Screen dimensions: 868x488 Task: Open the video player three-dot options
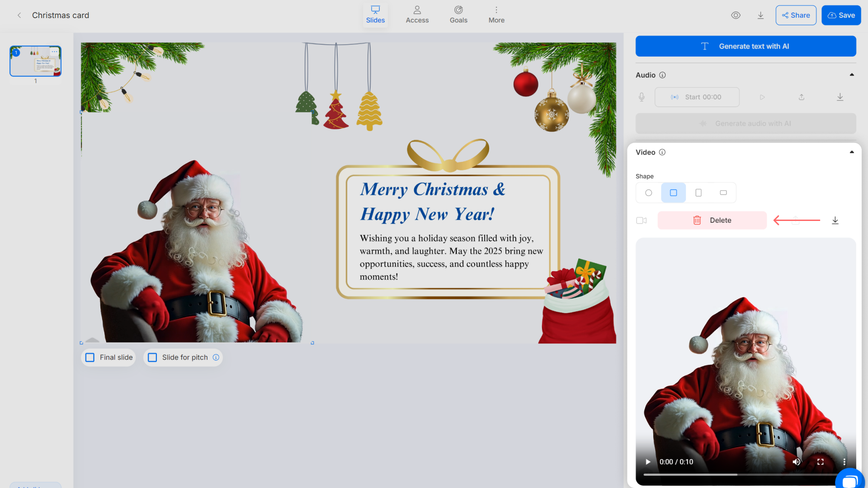(844, 462)
